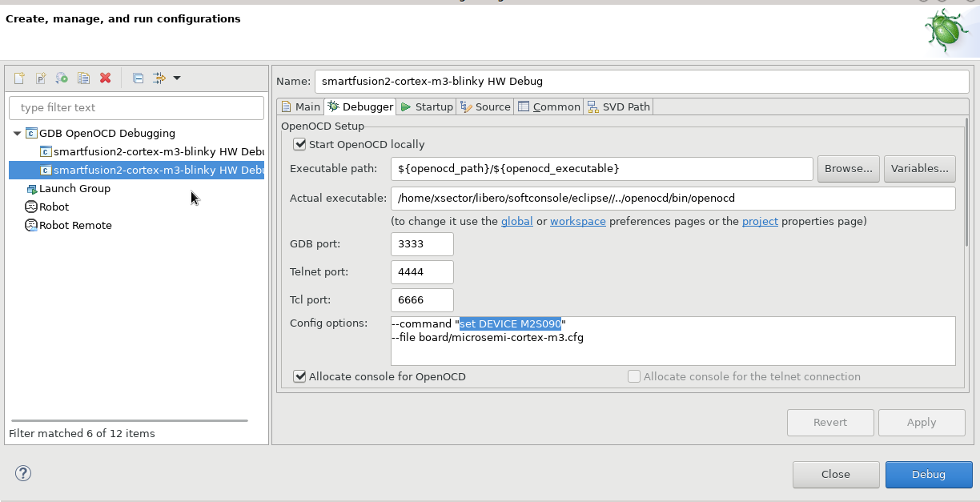Image resolution: width=980 pixels, height=502 pixels.
Task: Collapse the GDB OpenOCD Debugging tree node
Action: coord(18,133)
